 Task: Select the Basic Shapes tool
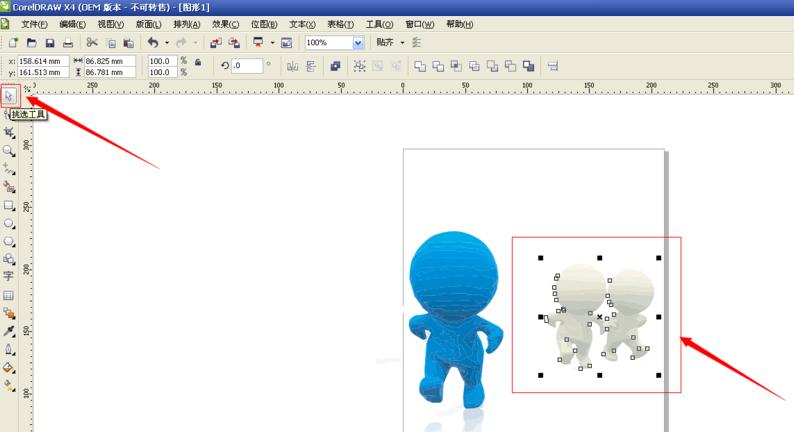pyautogui.click(x=9, y=259)
